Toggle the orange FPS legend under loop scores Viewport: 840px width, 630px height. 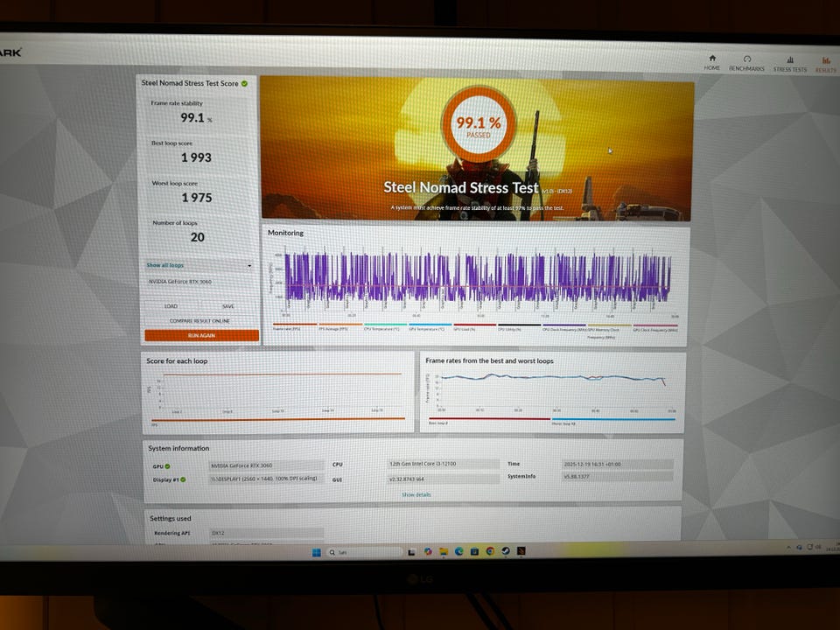278,420
